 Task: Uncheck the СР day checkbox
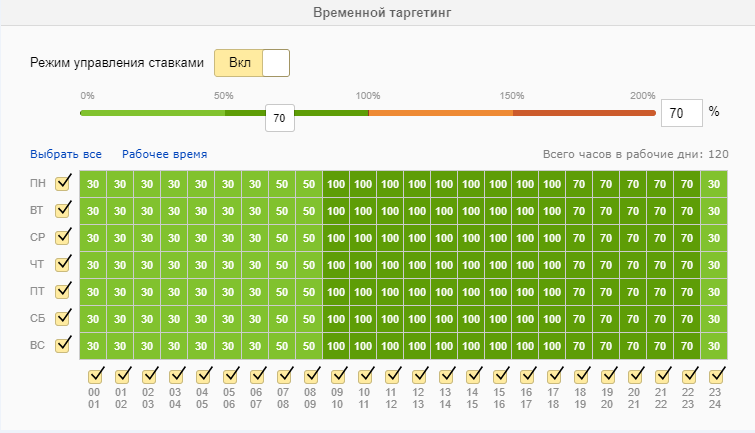(x=63, y=237)
